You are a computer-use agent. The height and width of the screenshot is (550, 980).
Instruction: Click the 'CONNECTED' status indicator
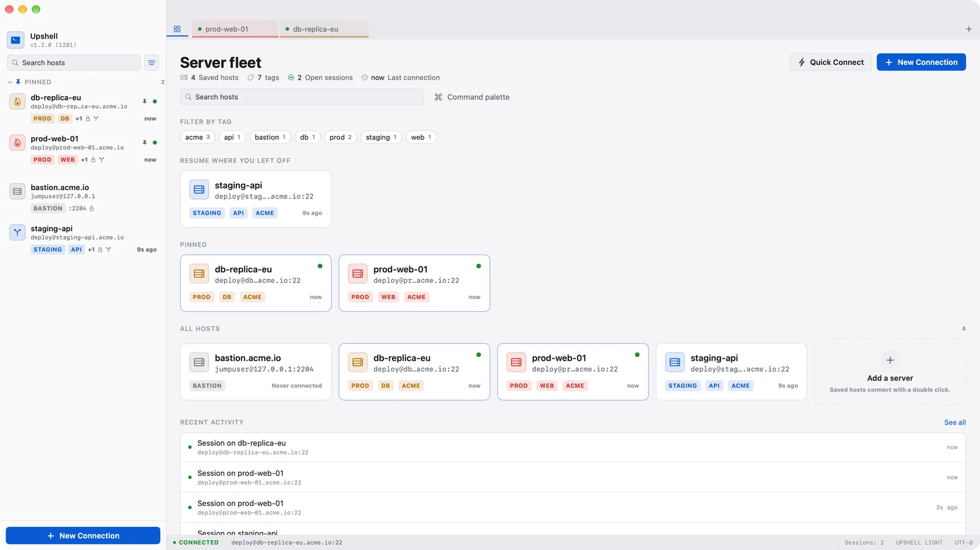point(196,543)
